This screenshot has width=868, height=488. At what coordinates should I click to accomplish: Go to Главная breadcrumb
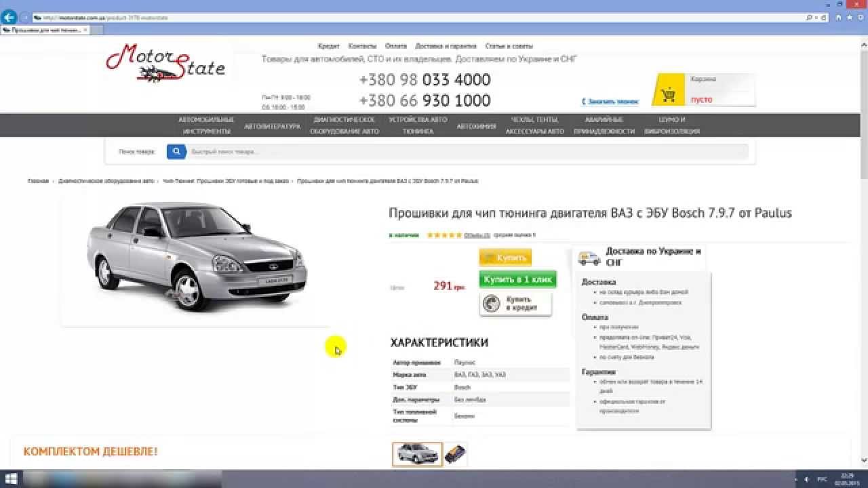[38, 182]
